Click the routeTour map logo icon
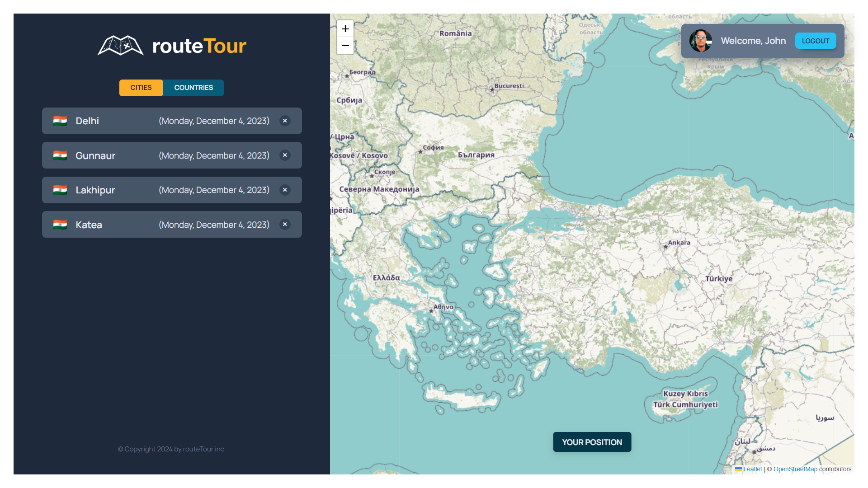The height and width of the screenshot is (488, 868). tap(120, 46)
